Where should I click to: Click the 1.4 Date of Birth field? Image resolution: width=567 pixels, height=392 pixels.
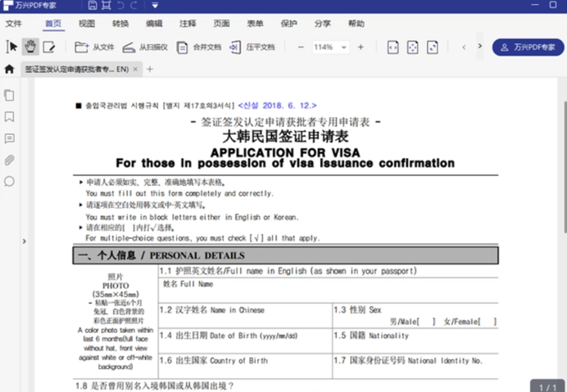click(x=245, y=340)
